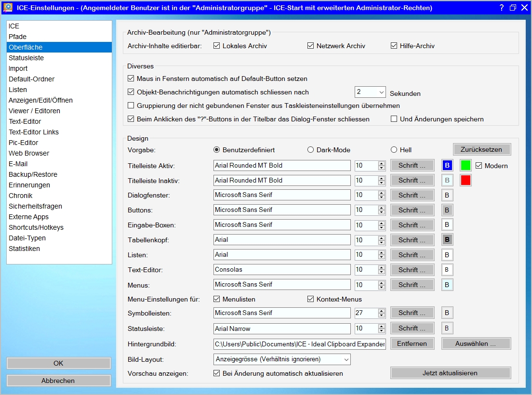Enable the Dark-Mode radio option
532x395 pixels.
(310, 150)
